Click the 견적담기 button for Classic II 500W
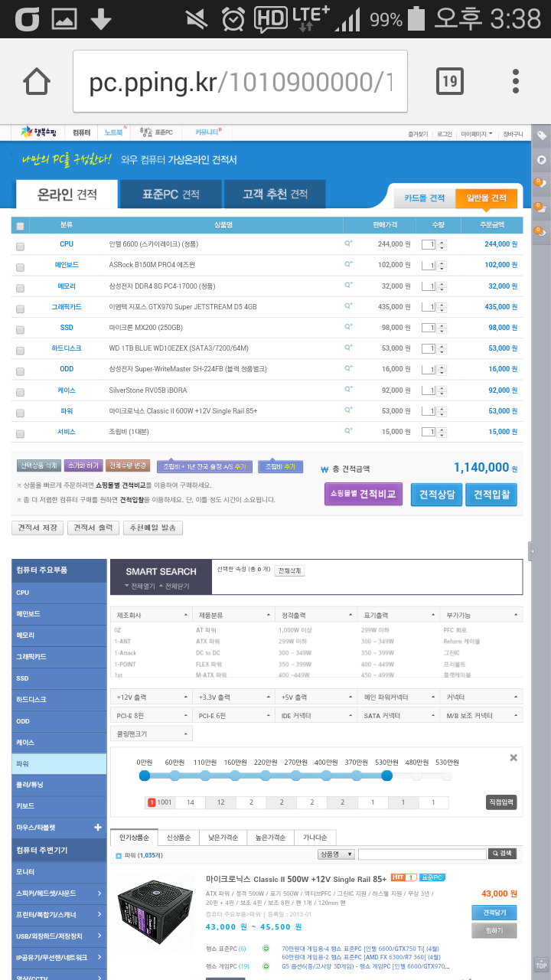This screenshot has height=980, width=551. coord(494,913)
